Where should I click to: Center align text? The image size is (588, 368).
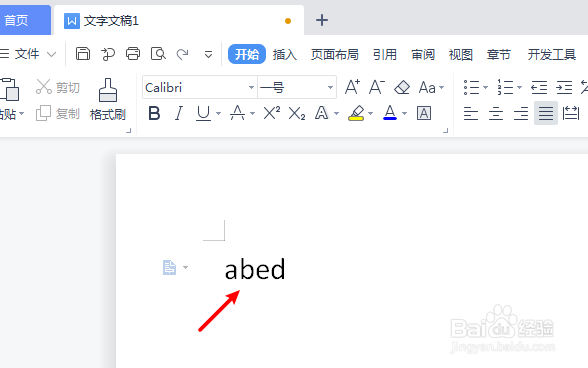click(496, 113)
